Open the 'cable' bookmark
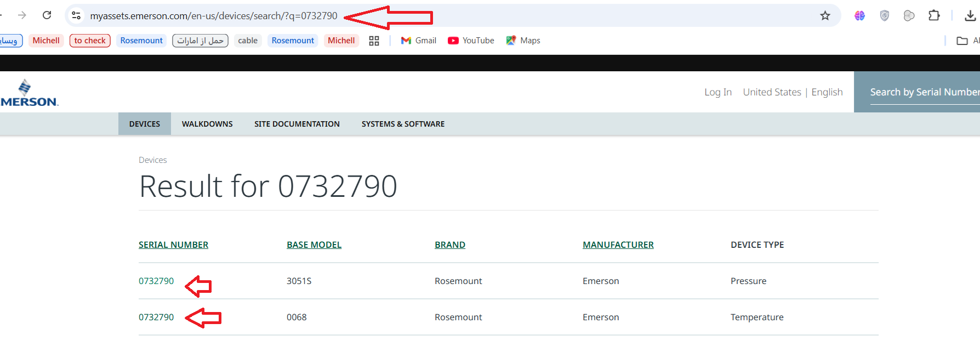Screen dimensions: 980x363 tap(248, 41)
